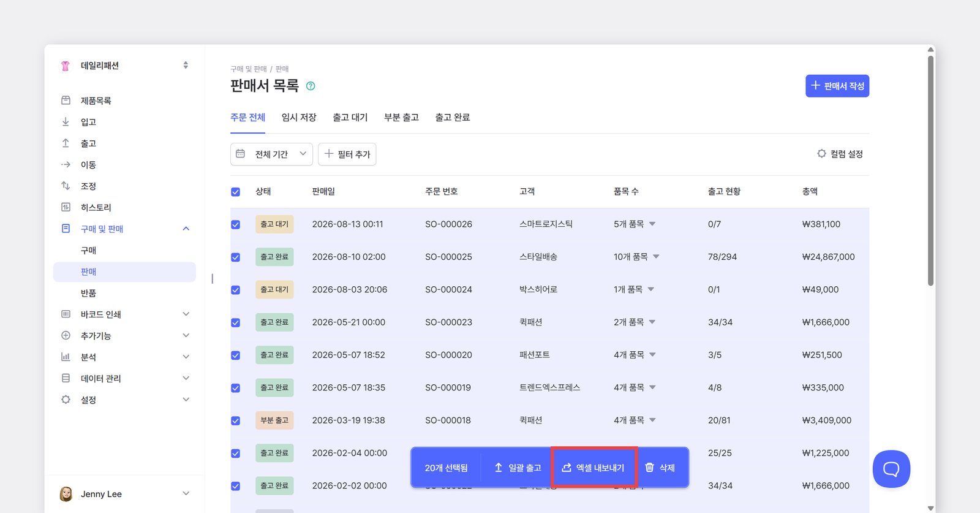
Task: Click the 입고 download arrow icon
Action: (x=66, y=122)
